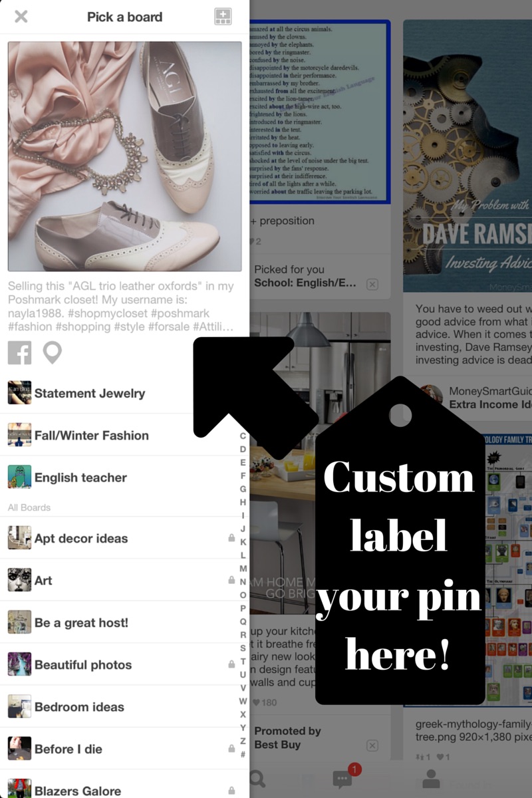Dismiss the Promoted by Best Buy pin
Screen dimensions: 532x798
pos(372,745)
